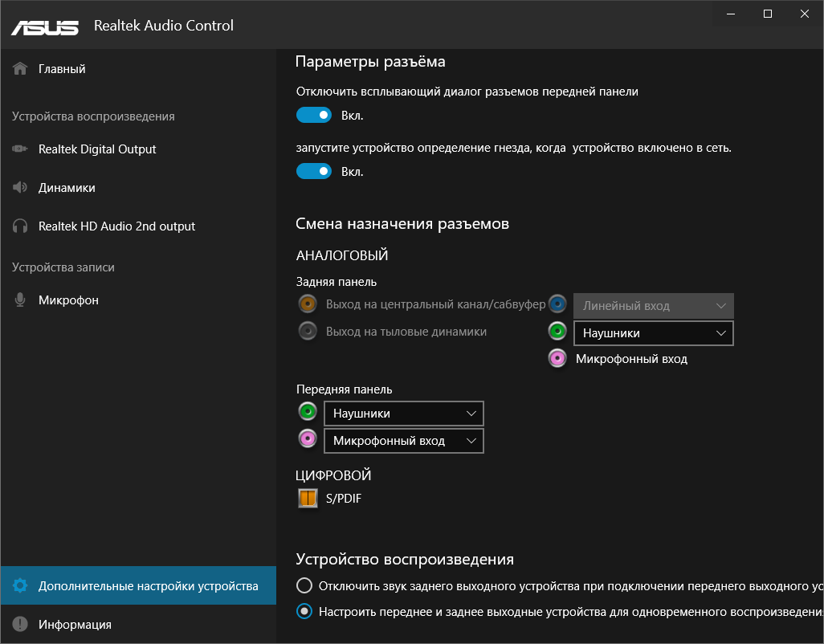Open Realtek Digital Output settings

pos(138,149)
